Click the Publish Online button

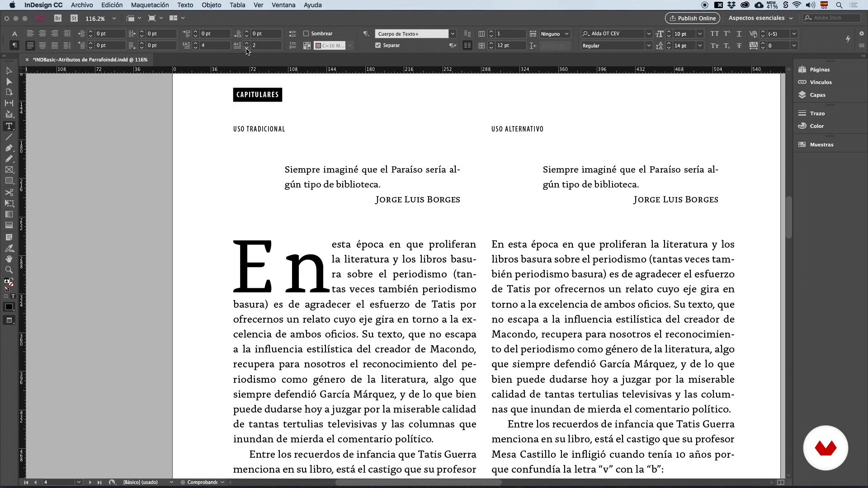pos(693,18)
